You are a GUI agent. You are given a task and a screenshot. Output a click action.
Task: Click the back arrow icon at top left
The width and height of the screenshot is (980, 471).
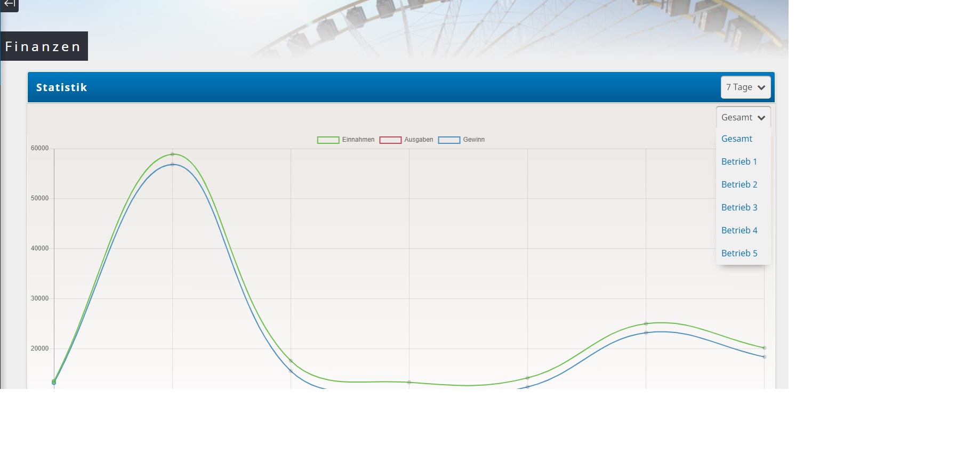click(9, 4)
